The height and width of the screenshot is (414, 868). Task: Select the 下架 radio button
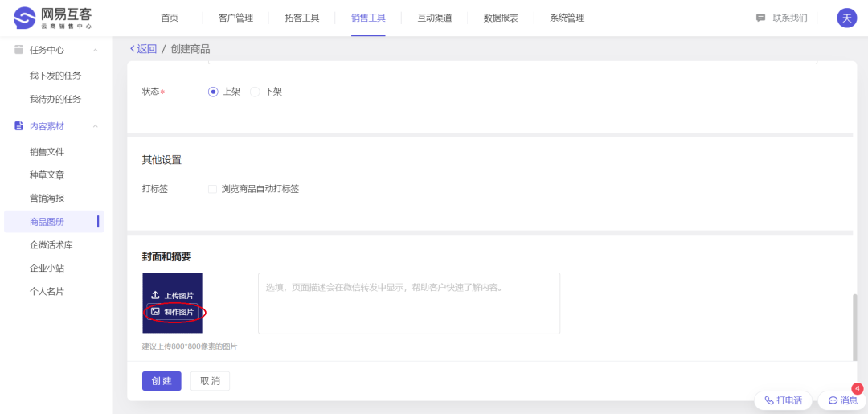(x=255, y=92)
